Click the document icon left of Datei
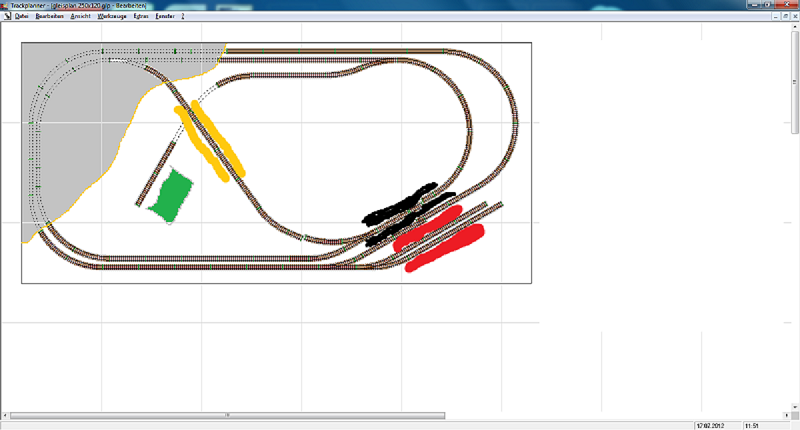The width and height of the screenshot is (800, 430). (x=6, y=16)
